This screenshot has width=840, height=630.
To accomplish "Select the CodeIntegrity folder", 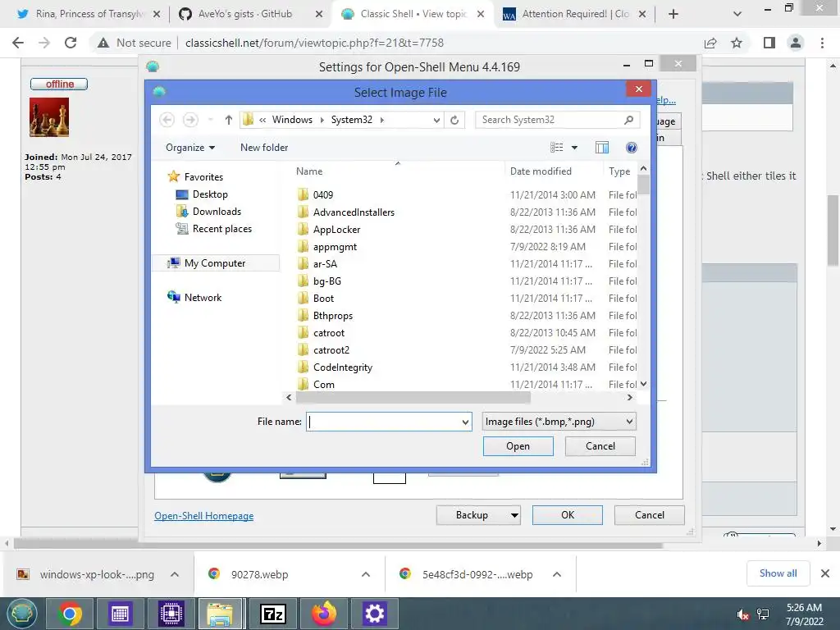I will pos(342,367).
